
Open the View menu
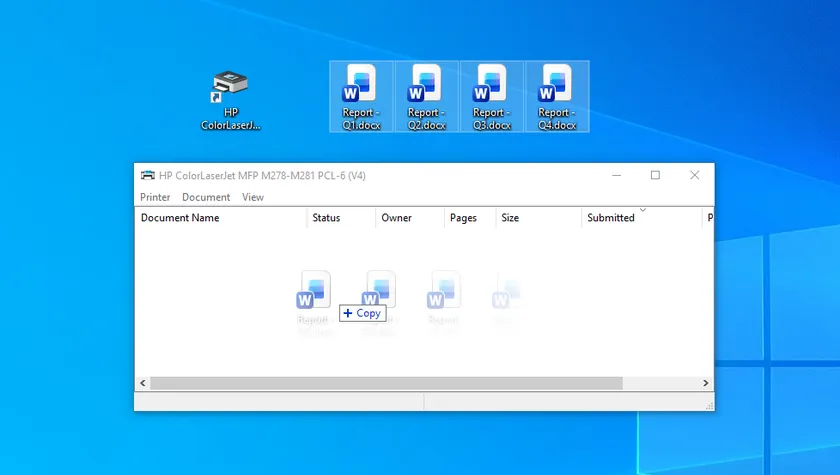253,197
